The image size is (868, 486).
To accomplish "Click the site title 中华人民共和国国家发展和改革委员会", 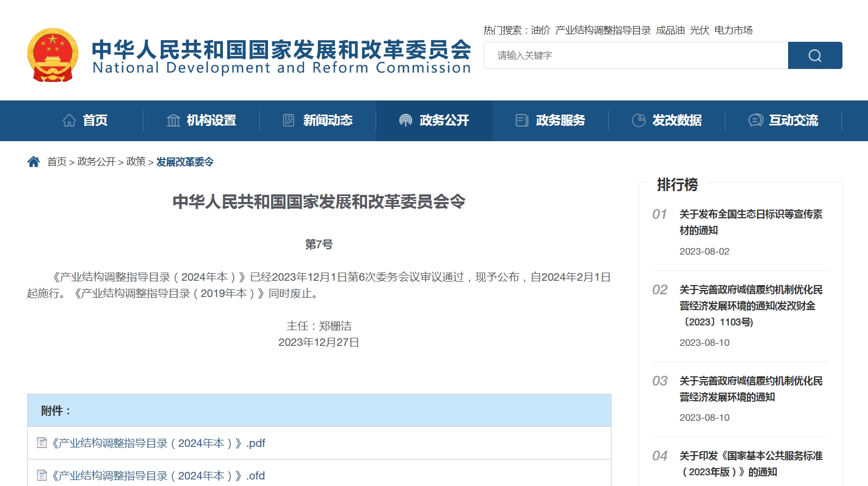I will click(281, 49).
